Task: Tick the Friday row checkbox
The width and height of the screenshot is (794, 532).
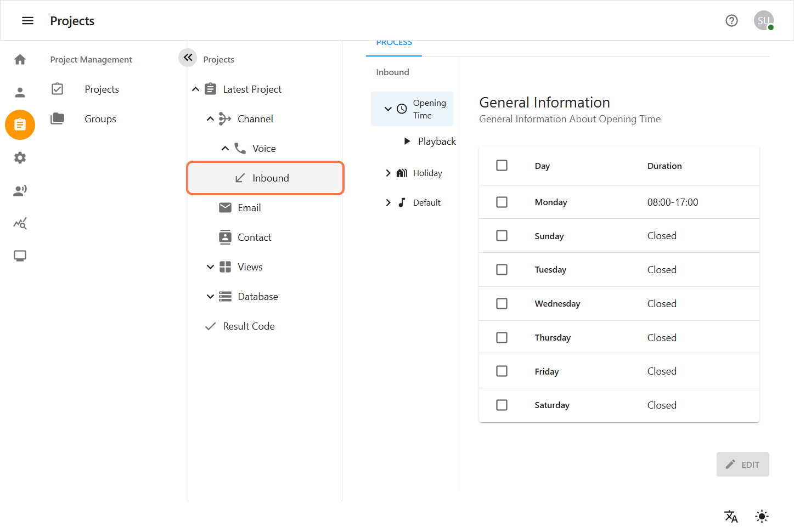Action: pos(502,371)
